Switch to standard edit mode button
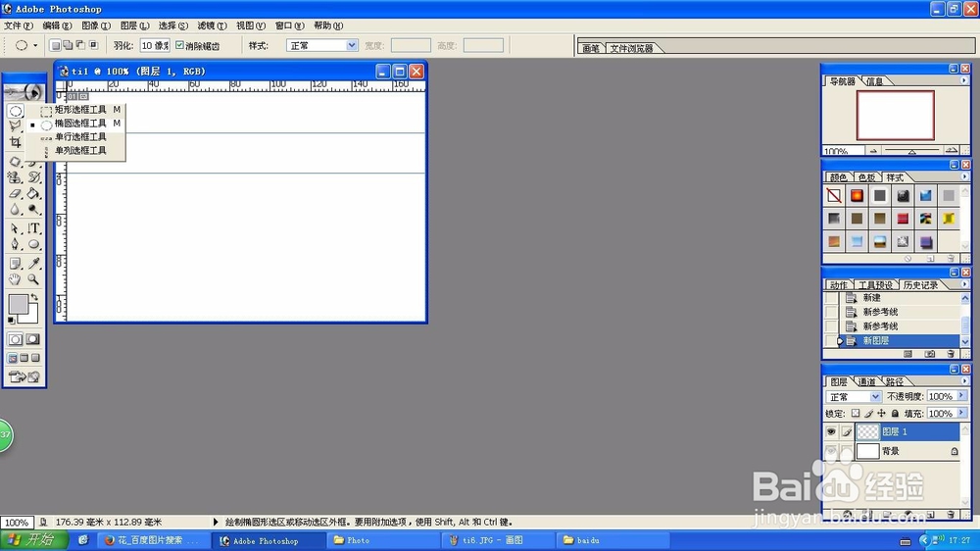This screenshot has width=980, height=551. [x=15, y=339]
